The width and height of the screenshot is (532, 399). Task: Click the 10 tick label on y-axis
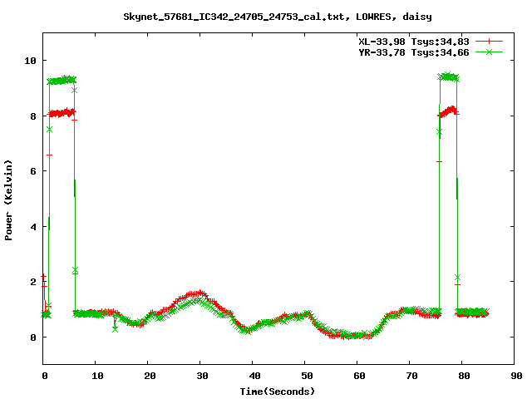click(x=30, y=61)
